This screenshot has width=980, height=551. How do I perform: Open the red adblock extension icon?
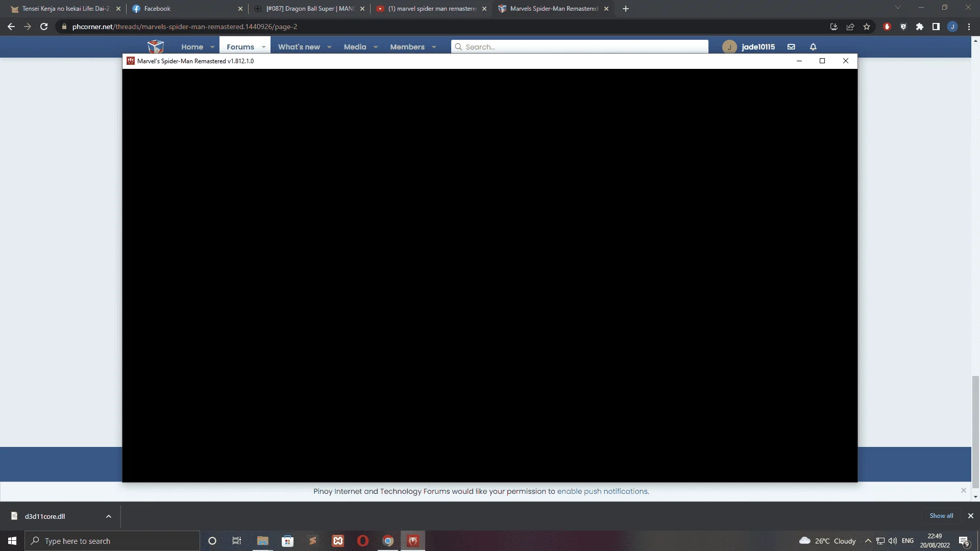pos(887,27)
